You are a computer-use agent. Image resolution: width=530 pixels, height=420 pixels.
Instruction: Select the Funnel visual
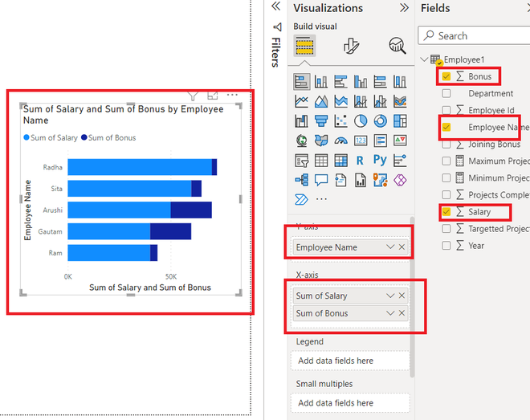point(321,121)
